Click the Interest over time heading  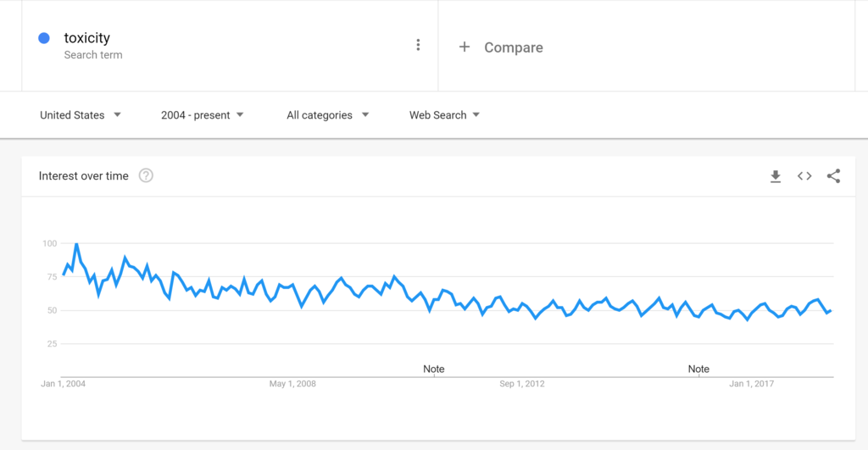point(84,176)
